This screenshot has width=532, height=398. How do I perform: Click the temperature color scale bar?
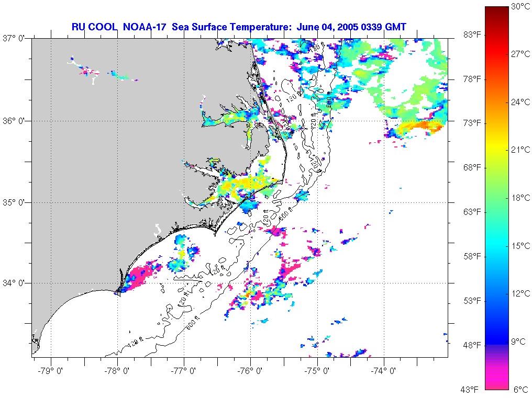(x=497, y=198)
